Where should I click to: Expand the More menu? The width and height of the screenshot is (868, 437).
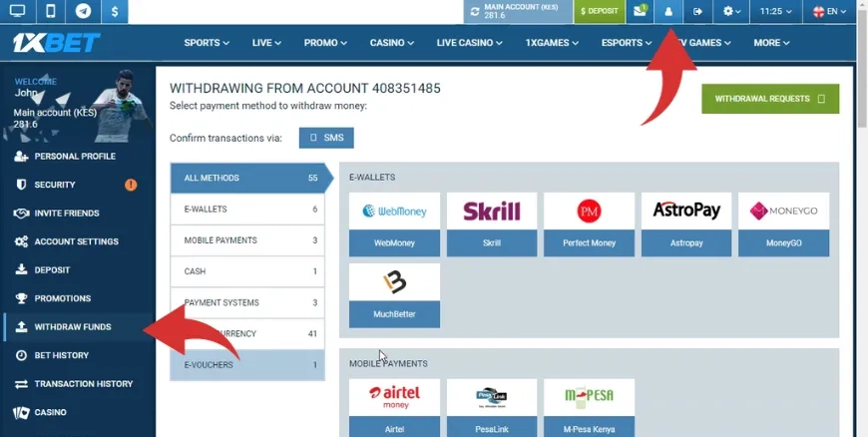click(771, 43)
